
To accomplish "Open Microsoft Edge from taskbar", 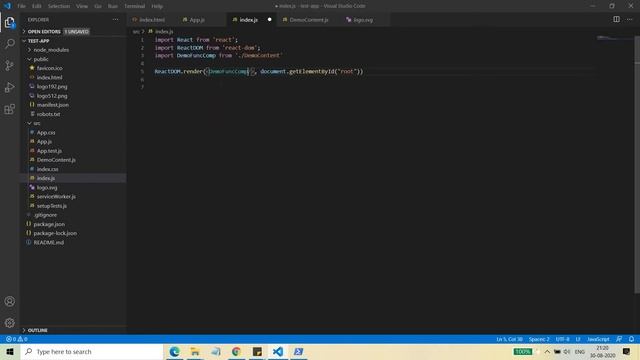I will (x=174, y=351).
